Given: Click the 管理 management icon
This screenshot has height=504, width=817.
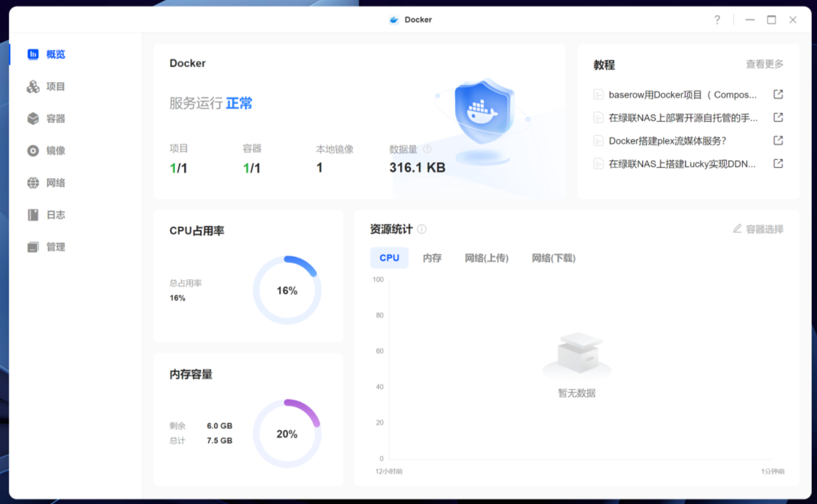Looking at the screenshot, I should tap(33, 247).
